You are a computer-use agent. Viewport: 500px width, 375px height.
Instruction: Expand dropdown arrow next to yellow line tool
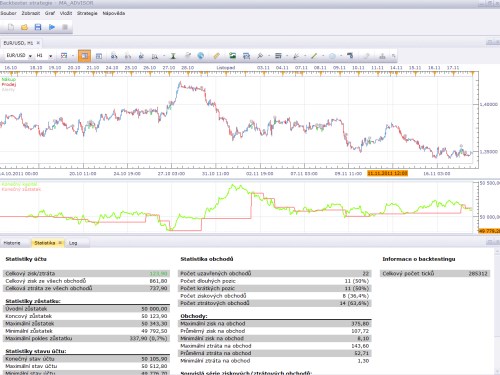[x=323, y=56]
